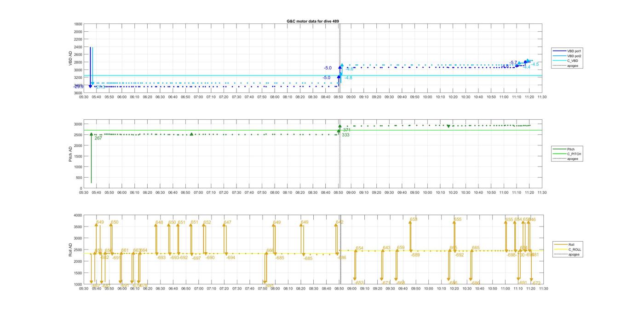Click the -697 roll data label

(x=196, y=258)
